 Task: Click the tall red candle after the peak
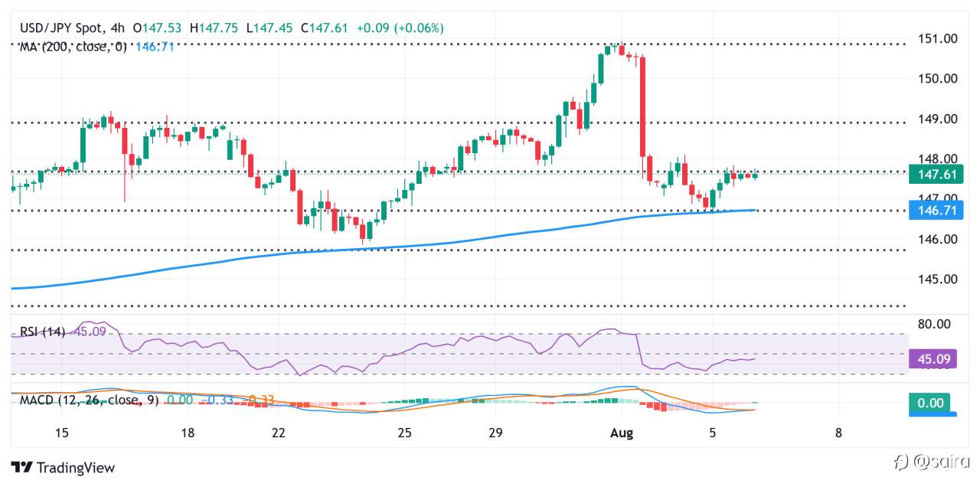click(642, 106)
